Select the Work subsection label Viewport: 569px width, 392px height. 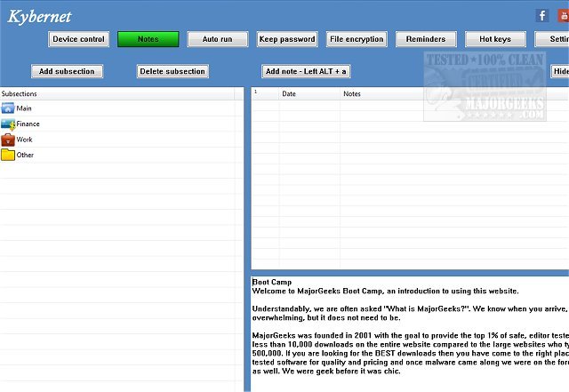24,140
